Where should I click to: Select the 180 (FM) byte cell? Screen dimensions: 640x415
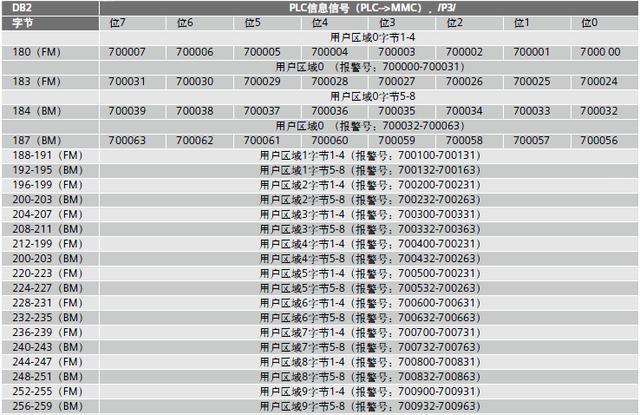50,52
